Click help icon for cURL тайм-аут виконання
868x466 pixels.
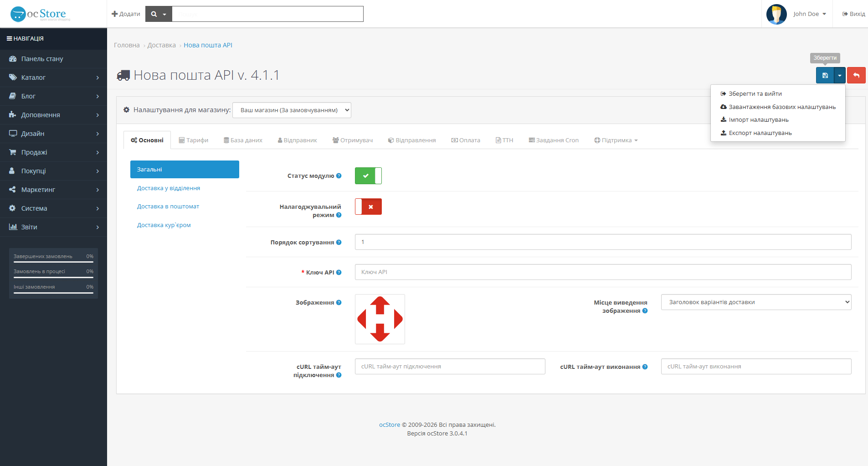pyautogui.click(x=645, y=367)
